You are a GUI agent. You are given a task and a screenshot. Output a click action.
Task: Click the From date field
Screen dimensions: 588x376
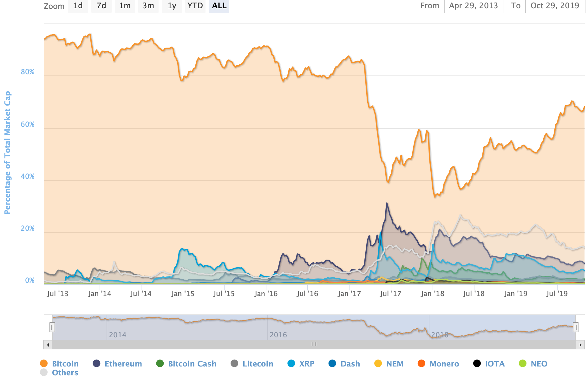coord(474,6)
